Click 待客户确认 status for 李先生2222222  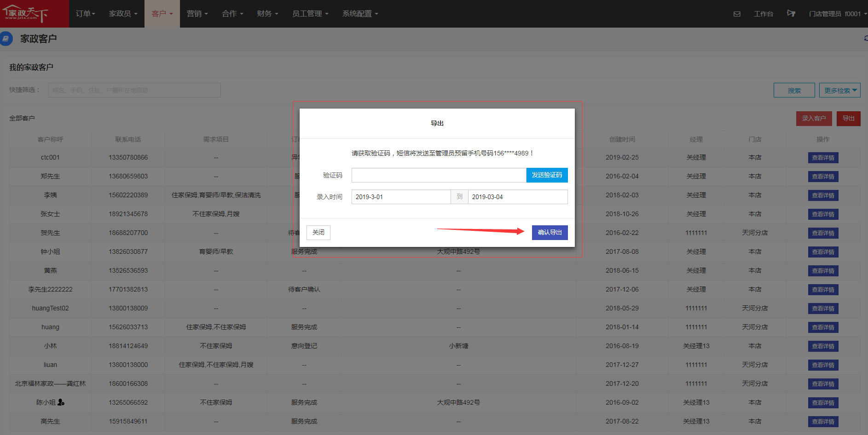coord(304,289)
